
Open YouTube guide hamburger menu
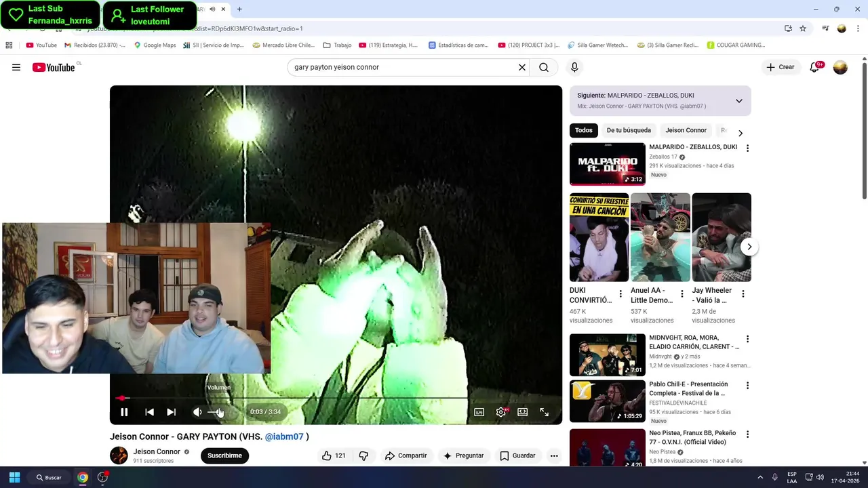tap(16, 67)
